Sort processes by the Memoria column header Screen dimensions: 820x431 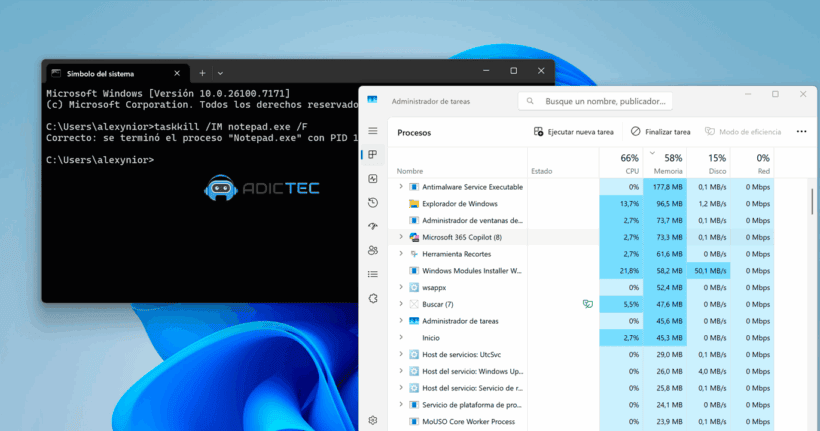tap(665, 163)
